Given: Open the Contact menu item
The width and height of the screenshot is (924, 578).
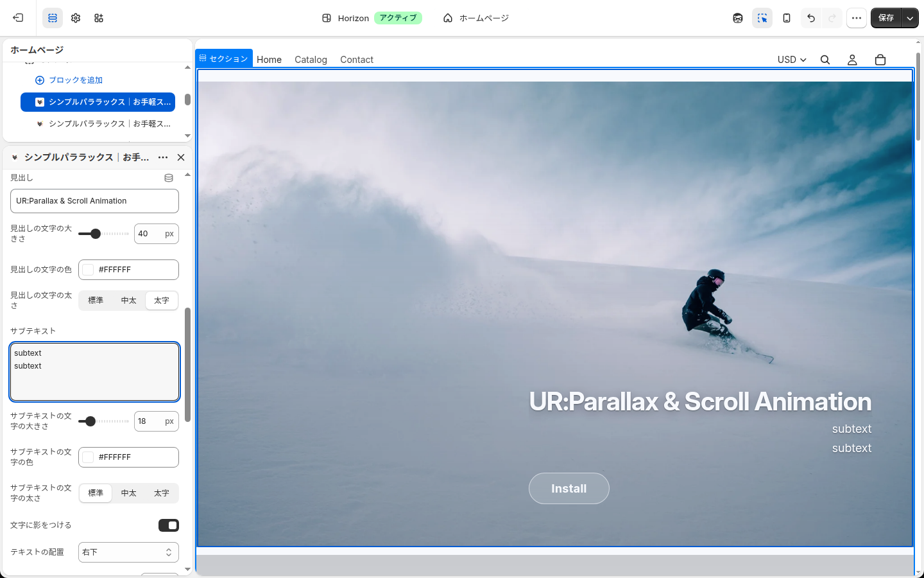Looking at the screenshot, I should tap(357, 60).
